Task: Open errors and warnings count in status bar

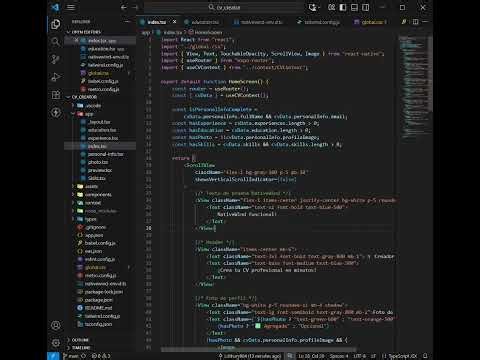Action: pyautogui.click(x=101, y=356)
